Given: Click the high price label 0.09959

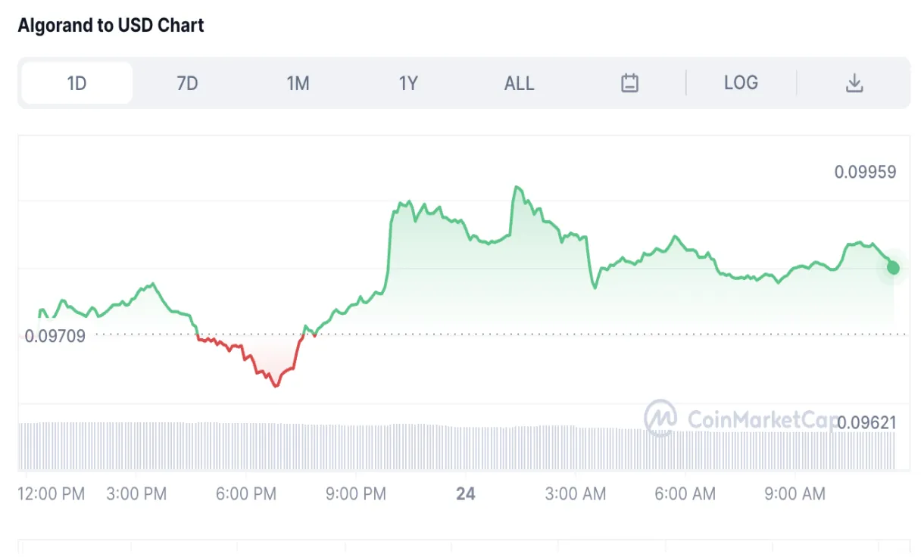Looking at the screenshot, I should [869, 172].
